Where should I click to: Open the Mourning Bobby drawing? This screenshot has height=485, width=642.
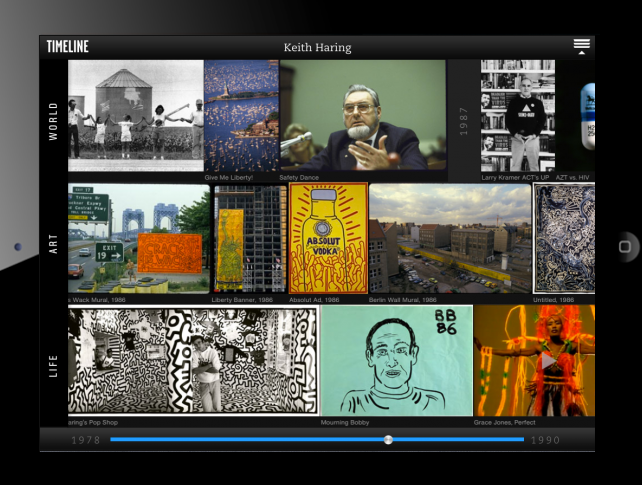pos(397,361)
